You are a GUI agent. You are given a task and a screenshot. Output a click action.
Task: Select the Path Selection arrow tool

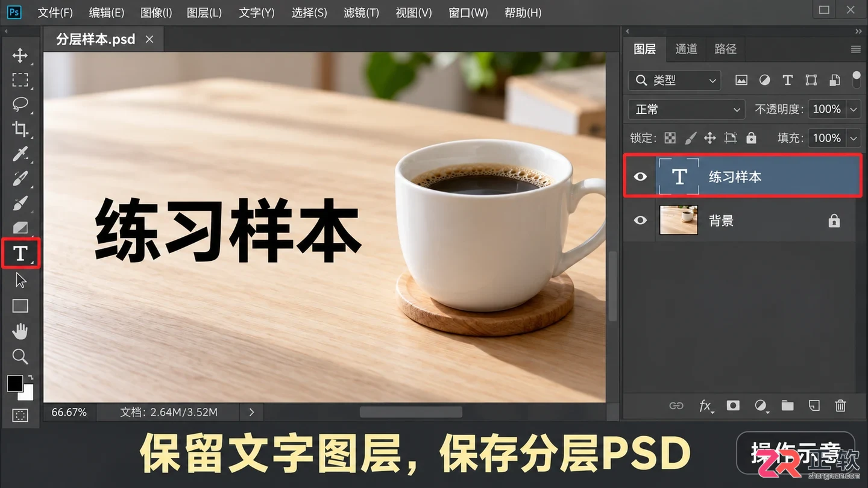(x=20, y=280)
